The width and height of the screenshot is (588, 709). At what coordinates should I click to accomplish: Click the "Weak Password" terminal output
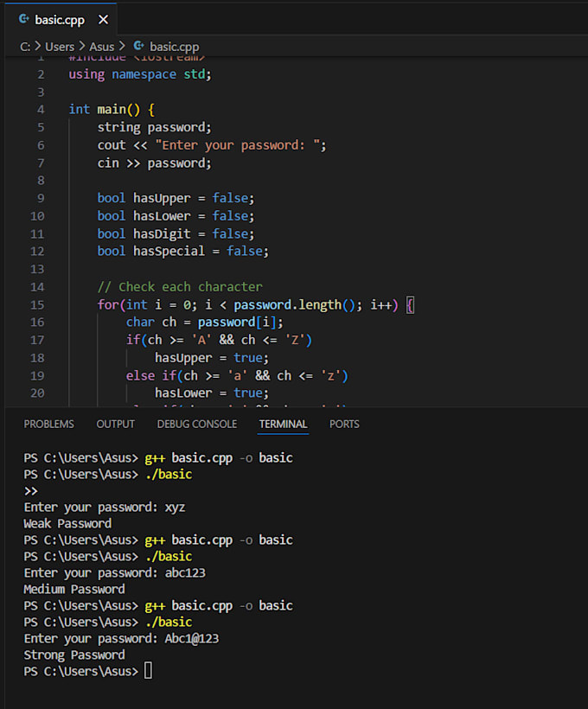pos(67,524)
